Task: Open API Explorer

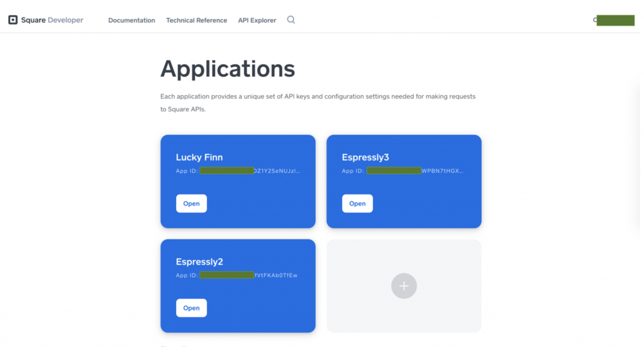Action: pyautogui.click(x=257, y=20)
